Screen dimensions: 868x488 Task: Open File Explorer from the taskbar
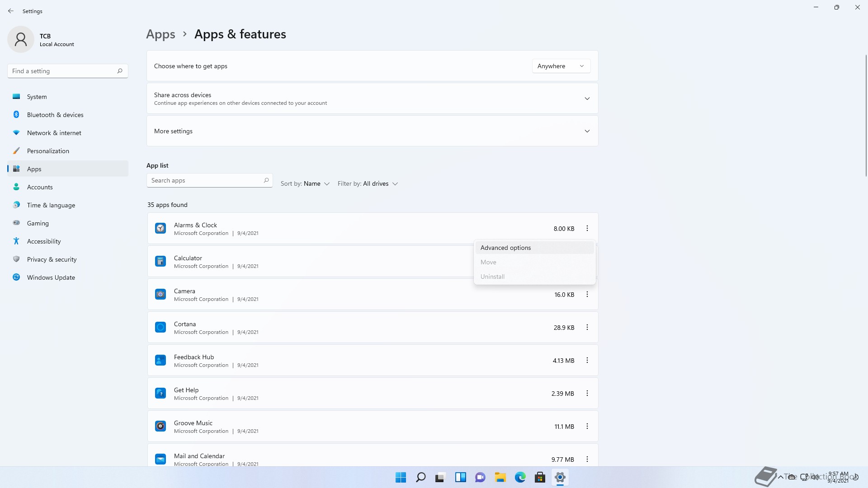(x=500, y=478)
